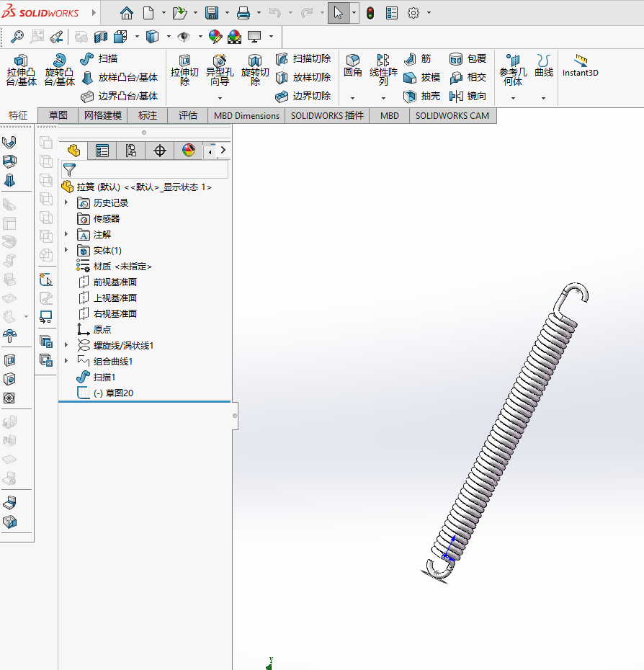The width and height of the screenshot is (644, 670).
Task: Open Appearance tab in manager panel
Action: (189, 151)
